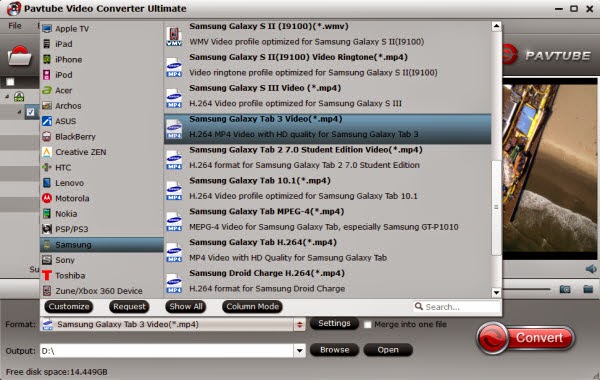Click the video preview thumbnail
Viewport: 600px width, 380px height.
(550, 168)
